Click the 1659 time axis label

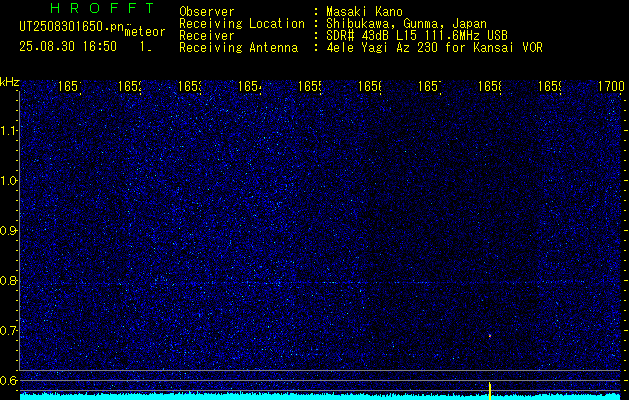click(x=550, y=86)
